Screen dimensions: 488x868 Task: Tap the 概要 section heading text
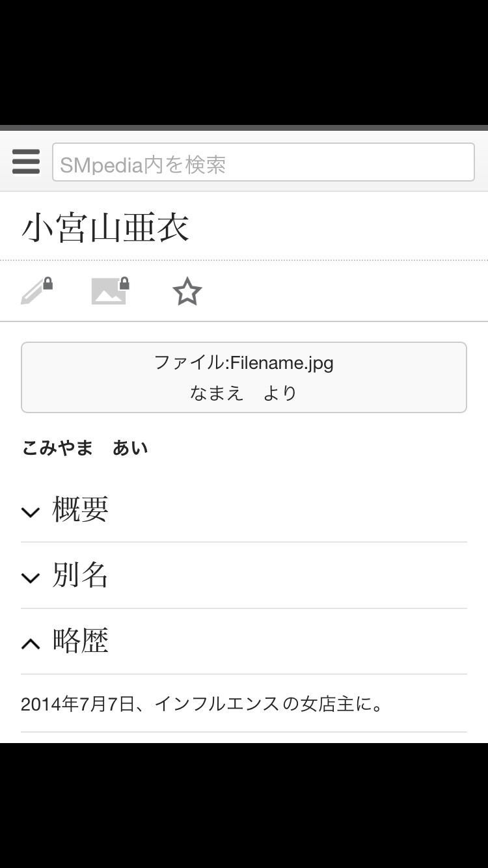pos(81,509)
